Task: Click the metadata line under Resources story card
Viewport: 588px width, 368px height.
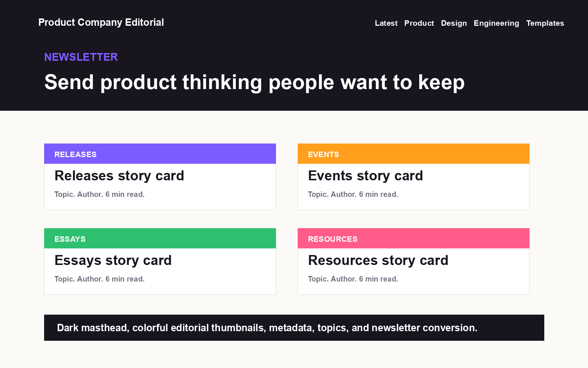Action: pyautogui.click(x=353, y=279)
